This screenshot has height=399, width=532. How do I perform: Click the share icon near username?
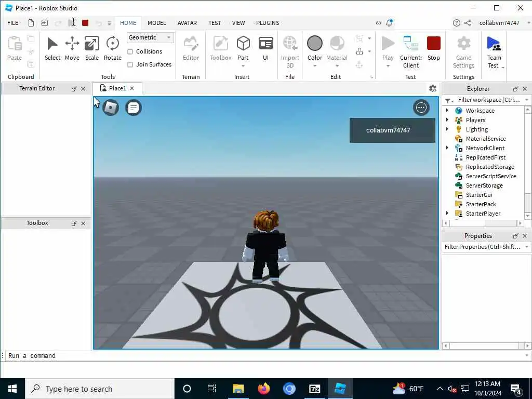click(468, 23)
